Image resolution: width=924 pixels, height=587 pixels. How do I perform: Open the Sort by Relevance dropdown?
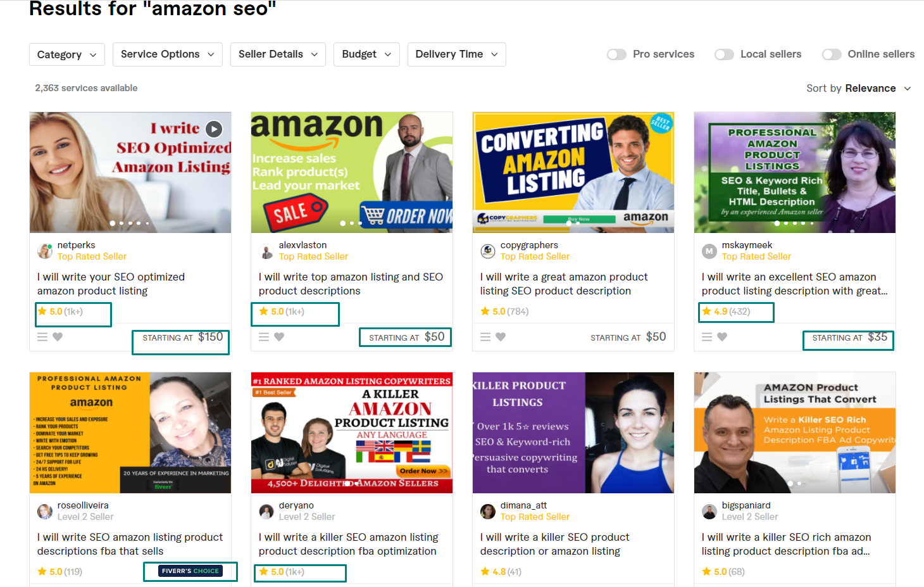859,88
